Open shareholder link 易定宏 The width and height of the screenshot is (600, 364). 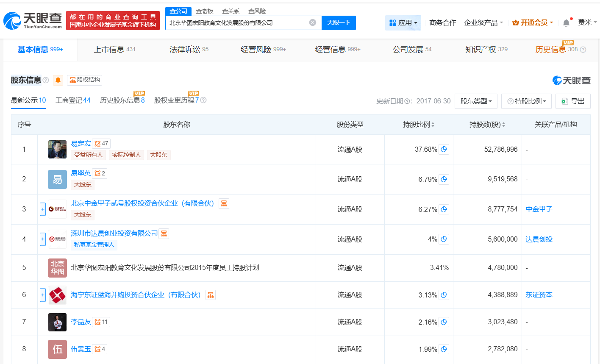(81, 144)
